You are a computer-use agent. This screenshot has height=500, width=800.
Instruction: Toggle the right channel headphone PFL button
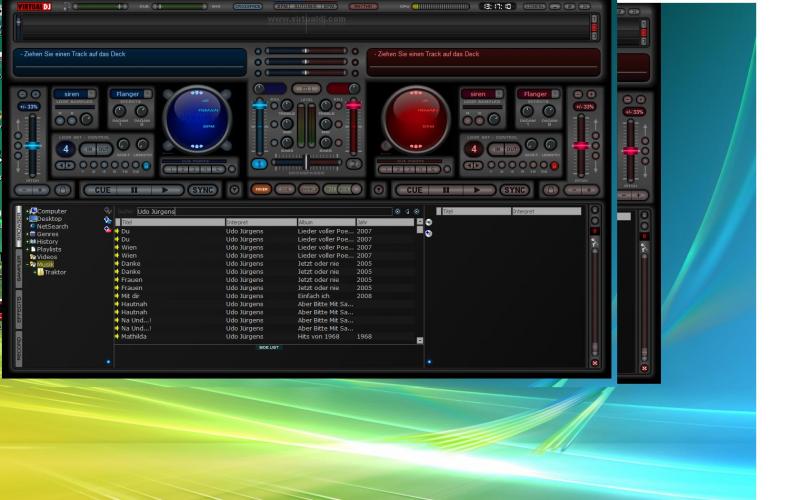click(354, 164)
